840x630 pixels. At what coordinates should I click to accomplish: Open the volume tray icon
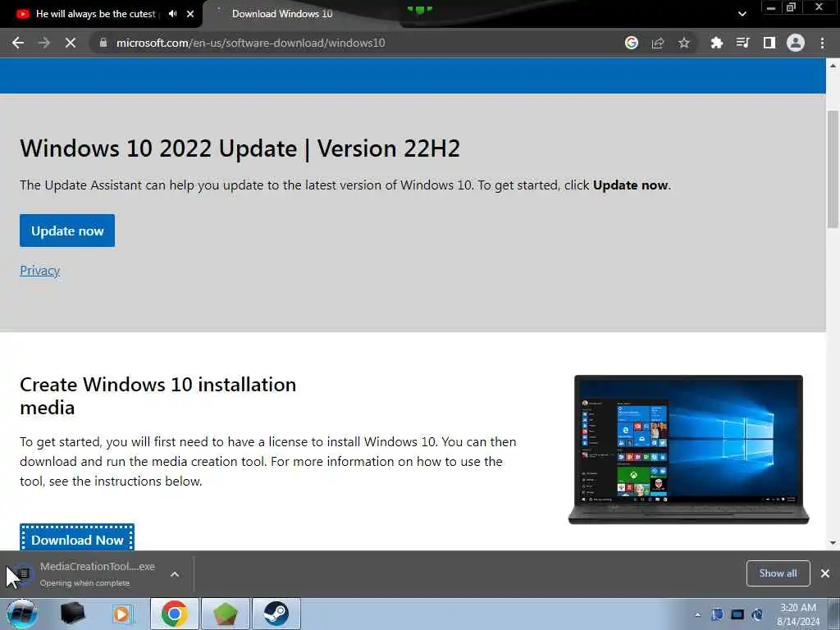[x=757, y=614]
